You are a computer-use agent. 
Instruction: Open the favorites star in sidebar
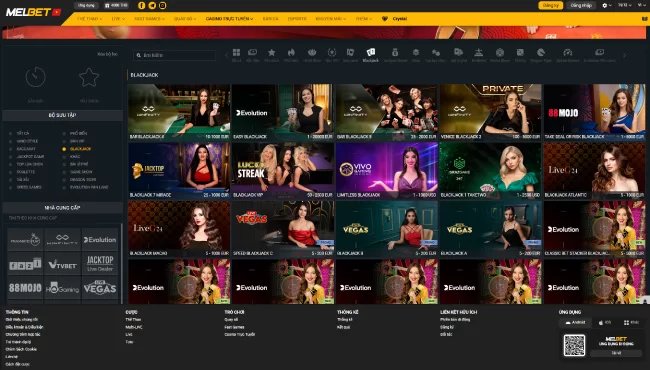pos(89,77)
